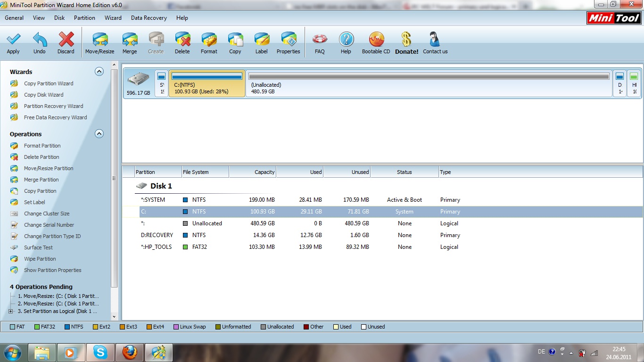Screen dimensions: 644x362
Task: Select the Unallocated 480.59 GB block
Action: (x=429, y=84)
